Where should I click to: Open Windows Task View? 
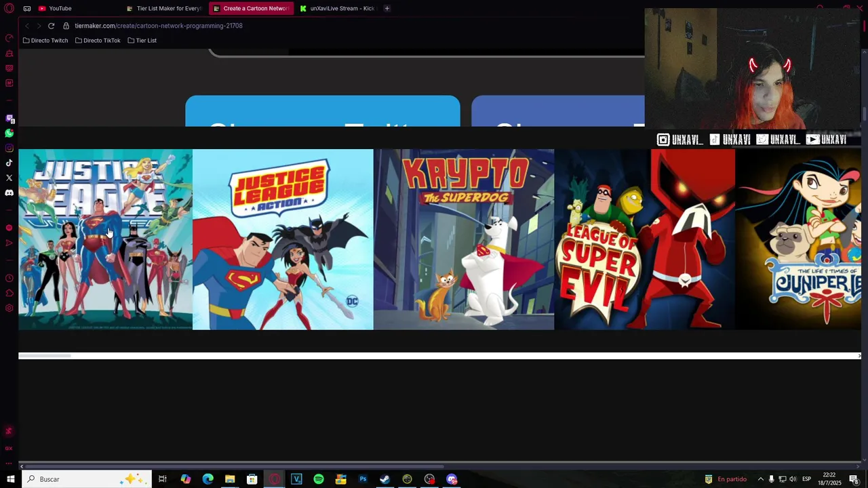point(163,479)
